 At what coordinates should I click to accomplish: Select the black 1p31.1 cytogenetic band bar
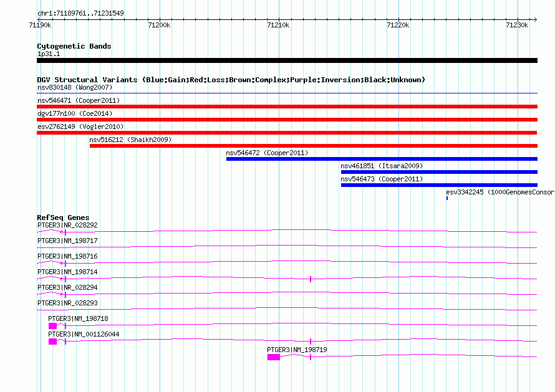(287, 60)
